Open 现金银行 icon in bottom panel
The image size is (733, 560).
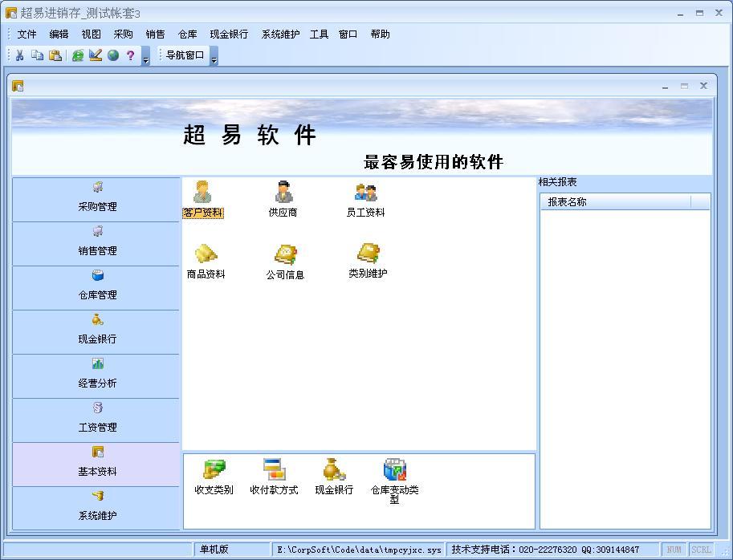pos(334,477)
